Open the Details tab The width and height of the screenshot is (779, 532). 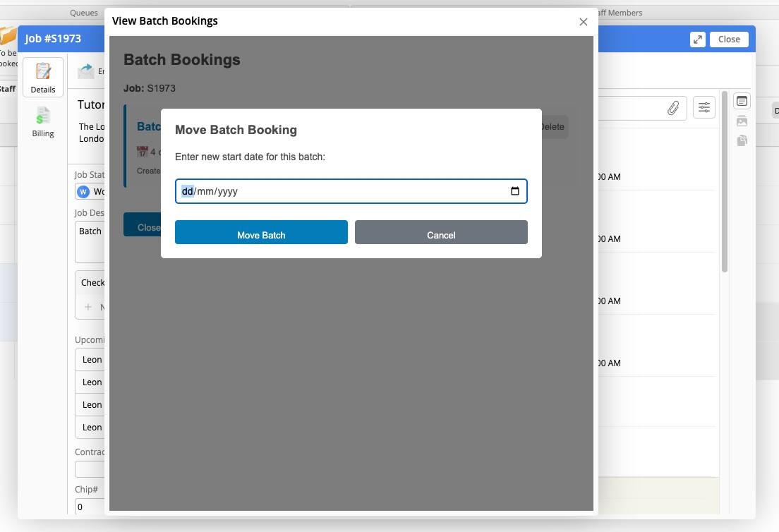coord(43,77)
